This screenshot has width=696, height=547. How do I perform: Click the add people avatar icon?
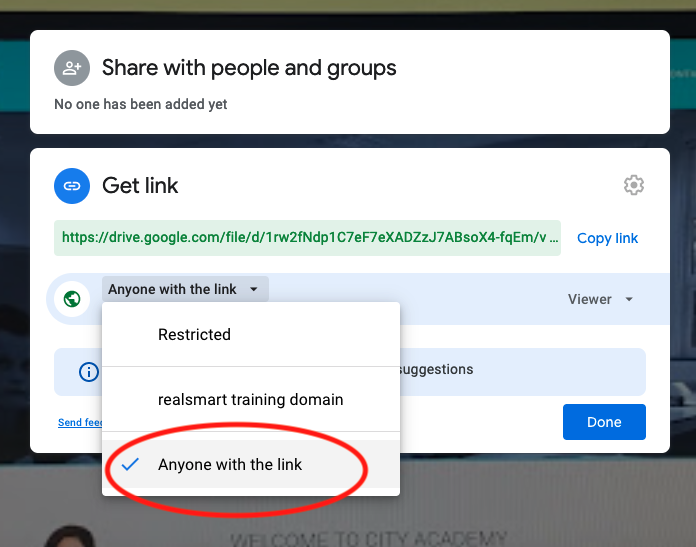(x=72, y=68)
